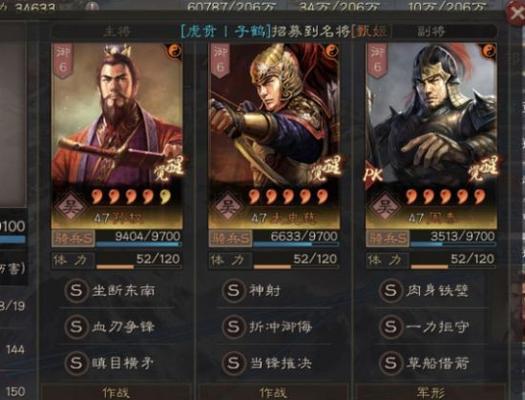Click the 觉醒 awakening badge on the archer card
525x400 pixels.
coord(323,169)
